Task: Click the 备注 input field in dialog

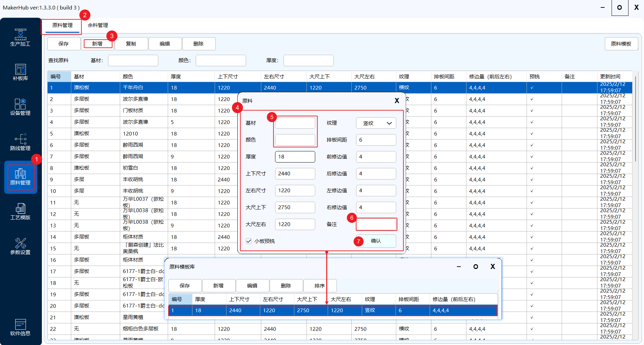Action: click(x=376, y=224)
